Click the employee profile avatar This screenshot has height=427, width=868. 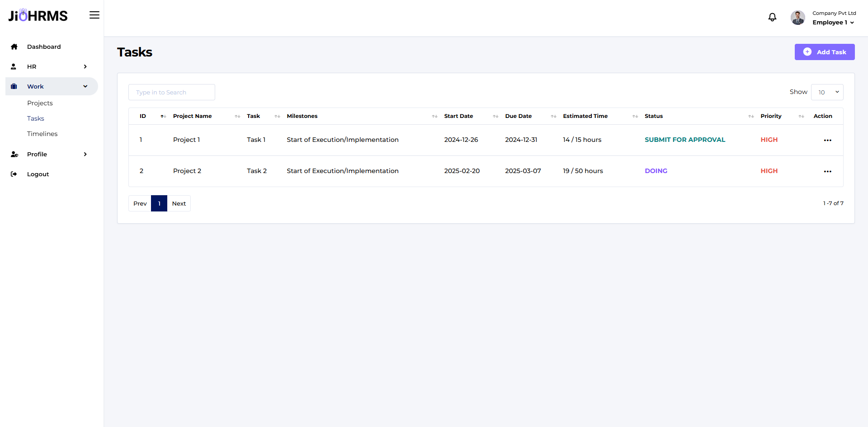pyautogui.click(x=797, y=18)
